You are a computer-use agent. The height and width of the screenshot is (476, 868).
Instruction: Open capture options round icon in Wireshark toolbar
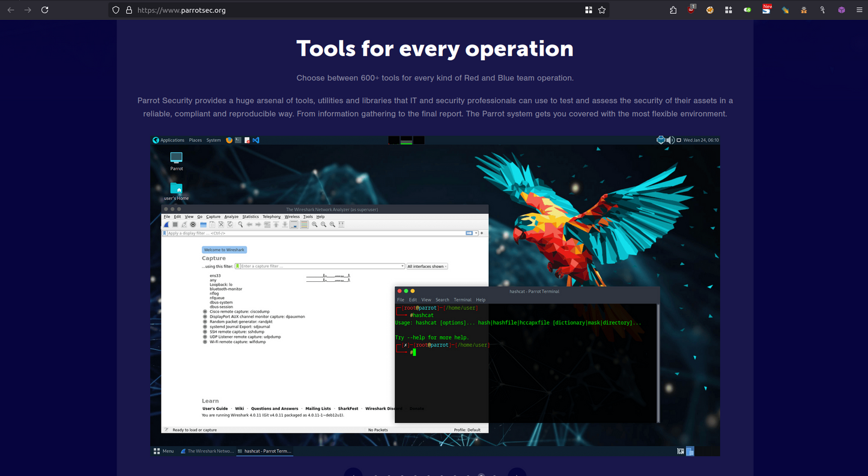(x=193, y=224)
